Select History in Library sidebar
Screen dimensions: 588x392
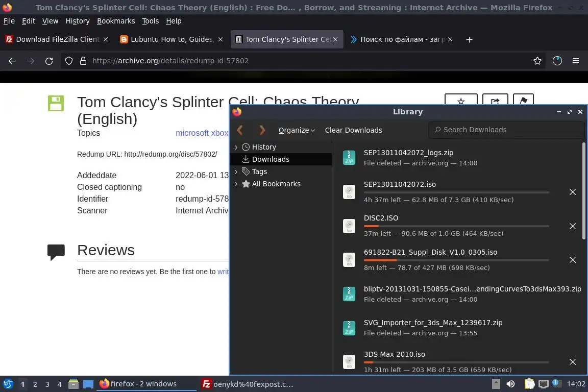pyautogui.click(x=281, y=147)
